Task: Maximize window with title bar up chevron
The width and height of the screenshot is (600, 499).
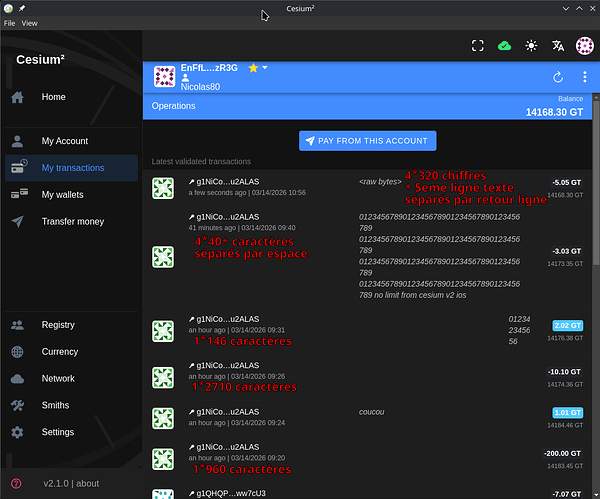Action: (x=579, y=8)
